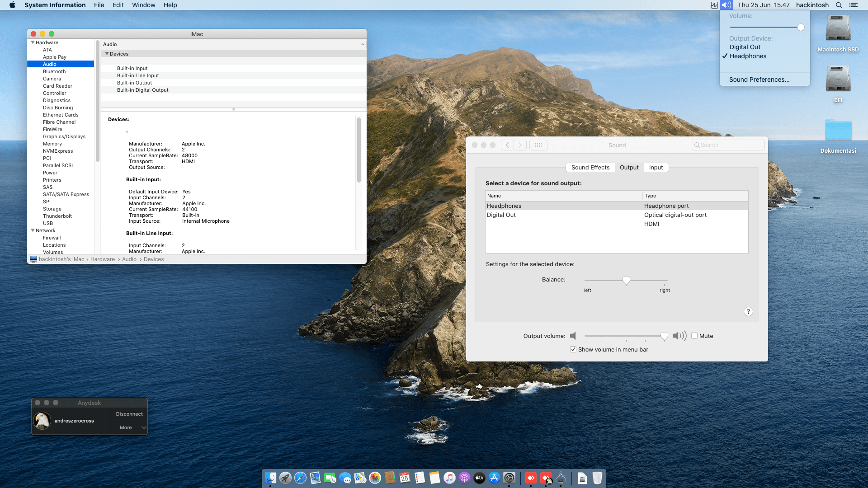Image resolution: width=868 pixels, height=488 pixels.
Task: Switch to Input tab in Sound
Action: [656, 167]
